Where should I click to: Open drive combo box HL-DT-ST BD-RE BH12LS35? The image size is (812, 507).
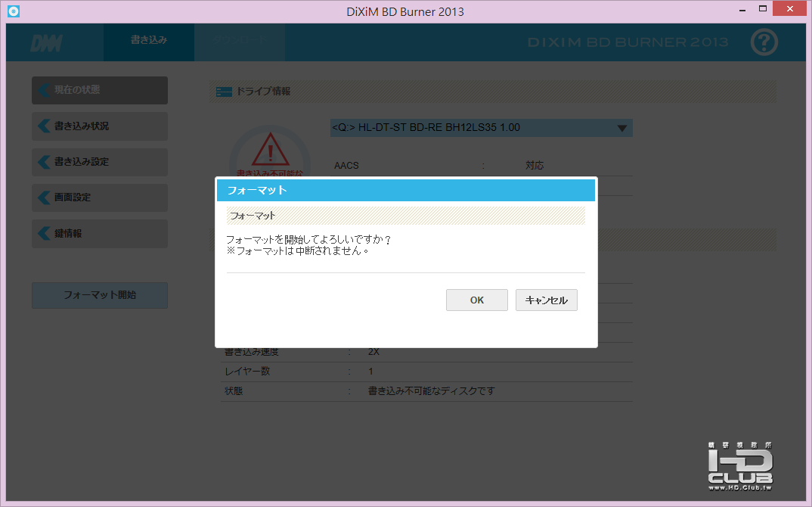(x=481, y=128)
